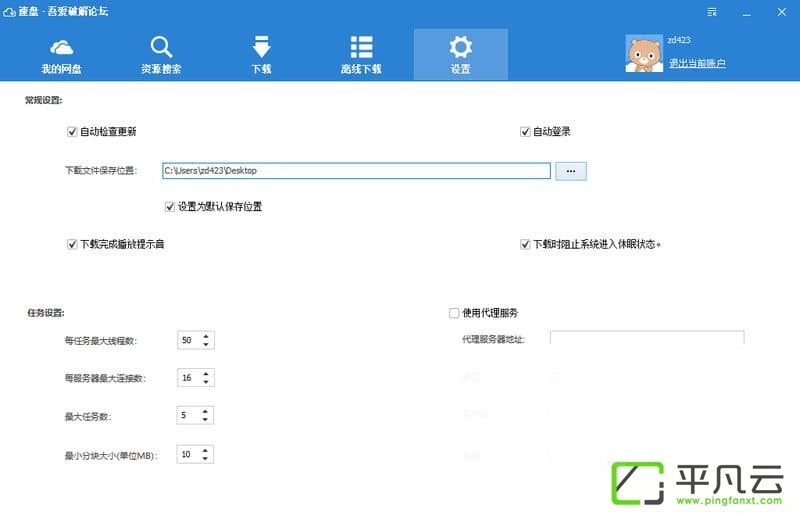Image resolution: width=800 pixels, height=516 pixels.
Task: Switch to the 下载 download tab
Action: 261,55
